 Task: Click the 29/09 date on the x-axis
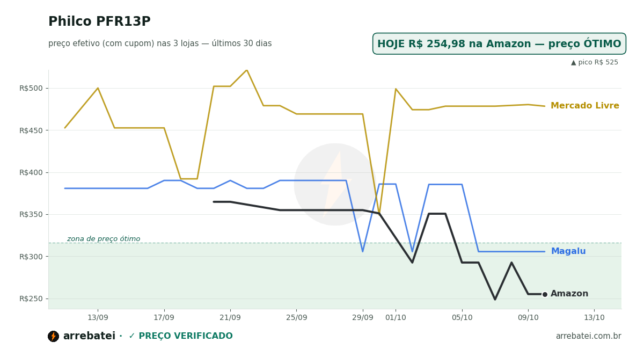[363, 318]
